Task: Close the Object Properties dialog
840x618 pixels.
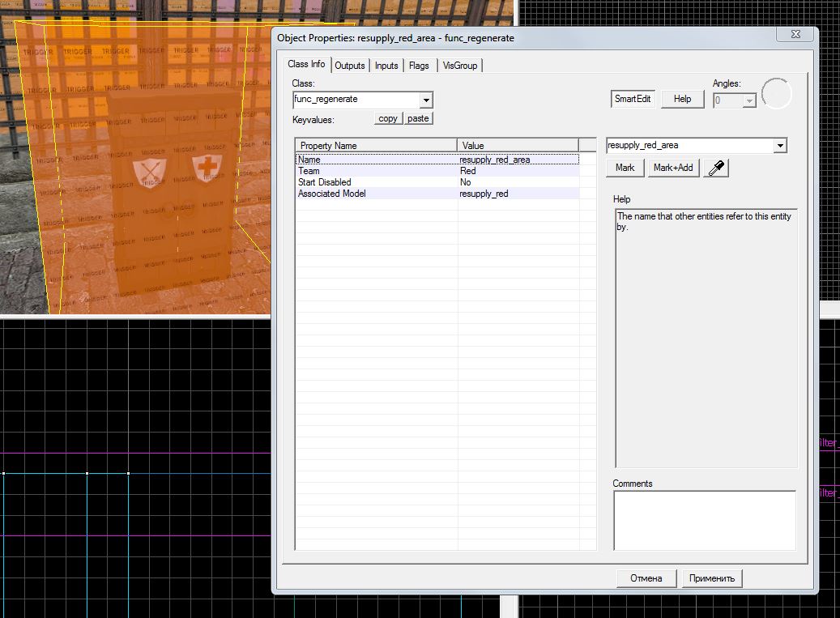Action: click(x=795, y=34)
